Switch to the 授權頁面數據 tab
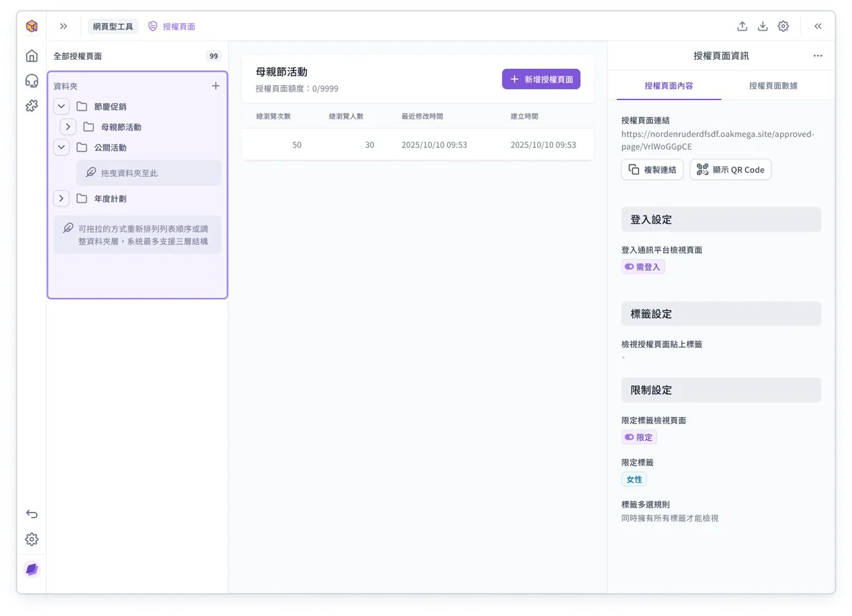The height and width of the screenshot is (616, 852). pos(773,86)
